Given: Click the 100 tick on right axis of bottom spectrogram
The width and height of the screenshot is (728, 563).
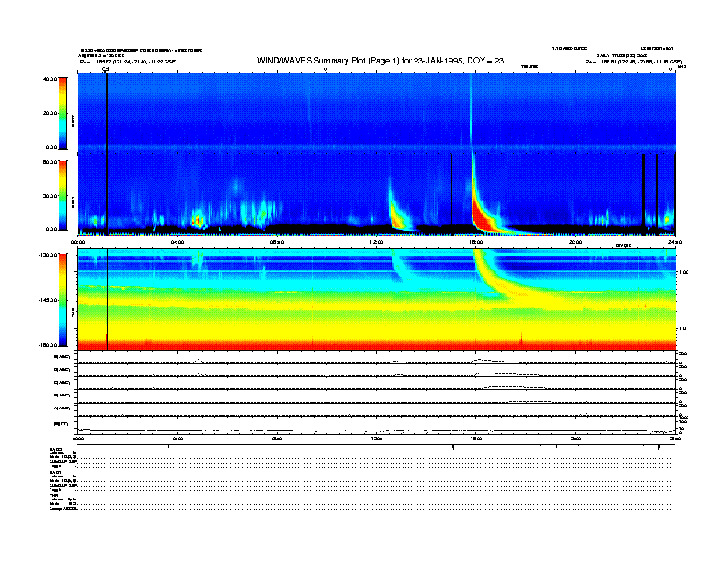Looking at the screenshot, I should pyautogui.click(x=682, y=272).
